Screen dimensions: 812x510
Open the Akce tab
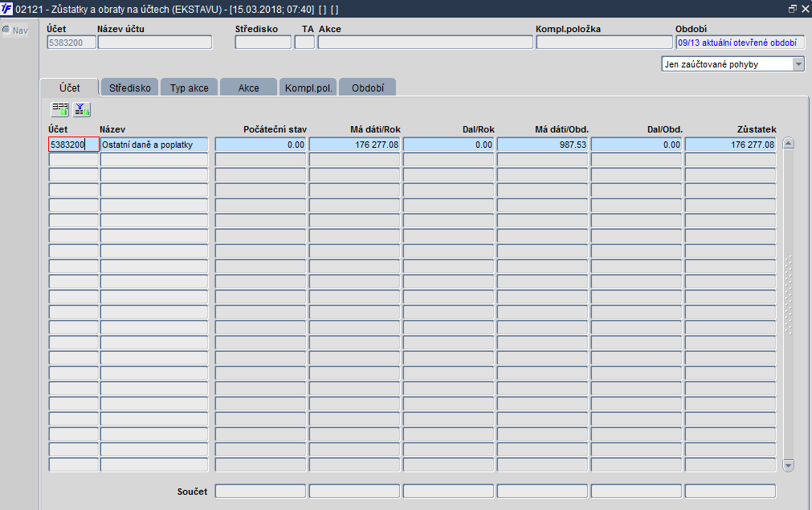248,88
